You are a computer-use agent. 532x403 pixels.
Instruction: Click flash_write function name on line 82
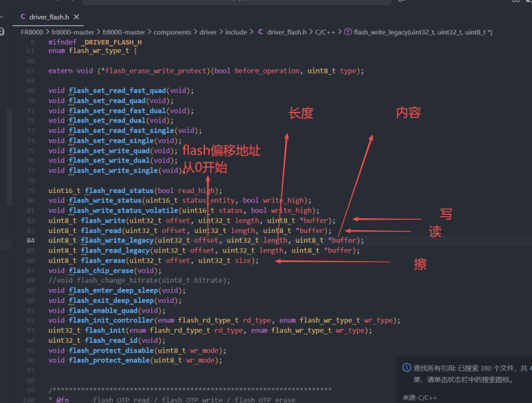tap(103, 220)
